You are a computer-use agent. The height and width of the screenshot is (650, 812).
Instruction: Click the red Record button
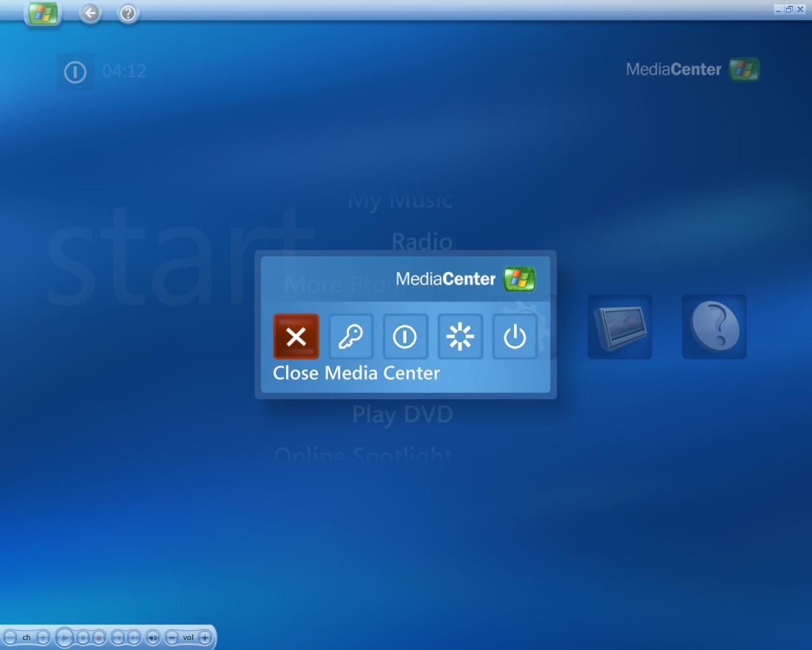tap(98, 637)
